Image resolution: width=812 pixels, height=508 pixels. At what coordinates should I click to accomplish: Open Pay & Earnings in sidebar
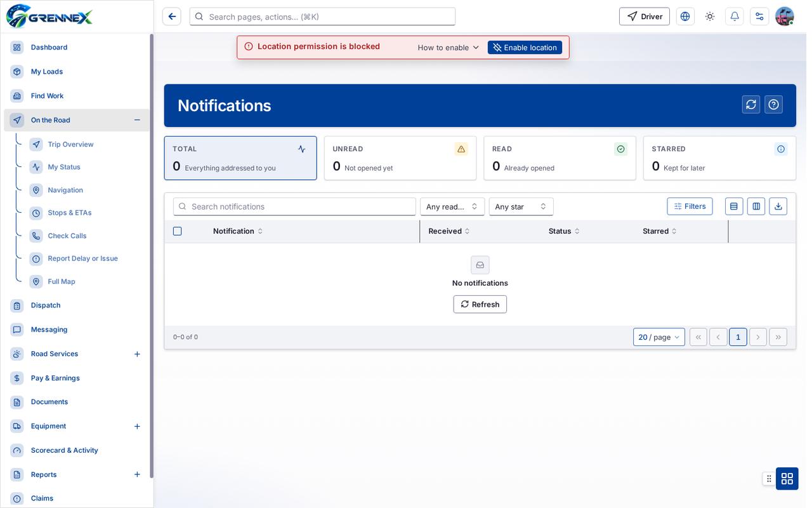click(x=55, y=378)
